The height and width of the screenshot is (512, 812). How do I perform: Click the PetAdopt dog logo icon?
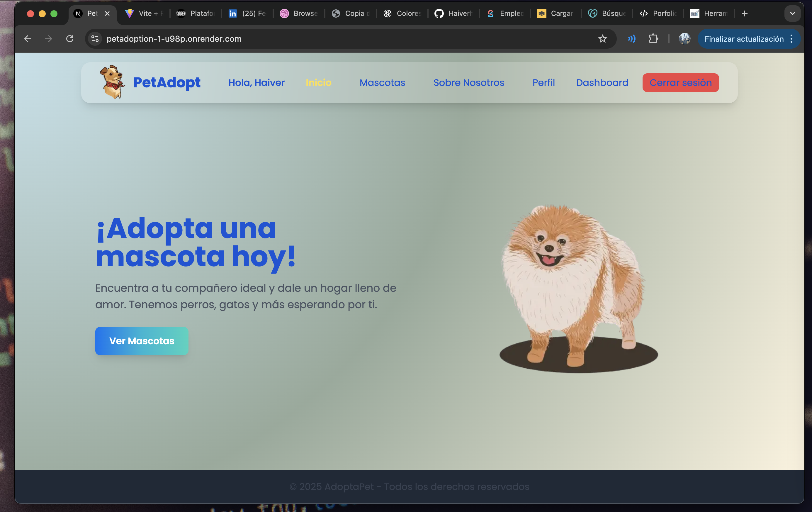click(x=112, y=82)
